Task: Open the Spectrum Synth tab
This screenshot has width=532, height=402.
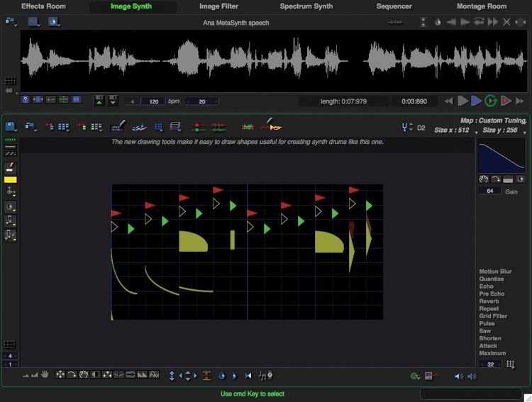Action: [306, 6]
